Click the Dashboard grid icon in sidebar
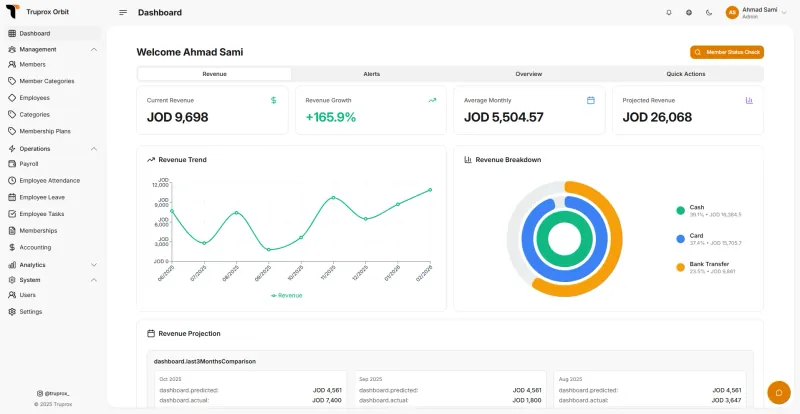 [12, 34]
